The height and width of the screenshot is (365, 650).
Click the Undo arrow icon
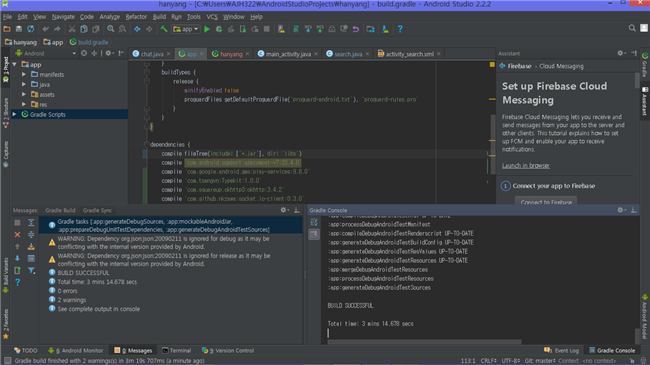tap(46, 29)
